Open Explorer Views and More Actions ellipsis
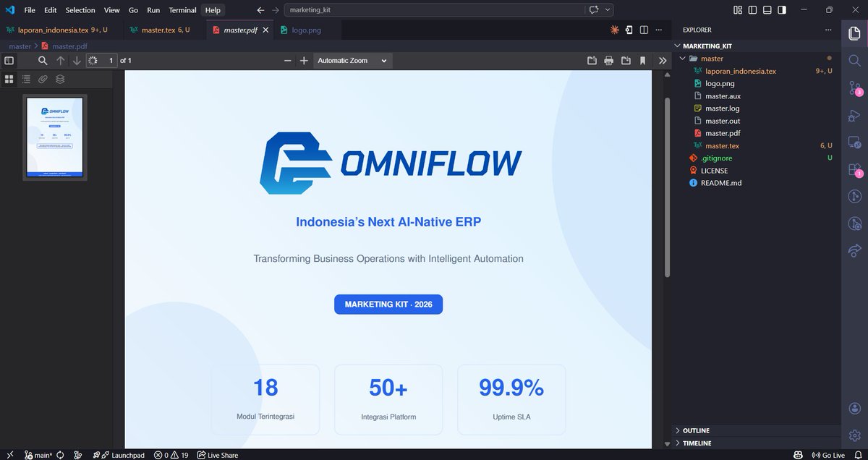This screenshot has width=868, height=460. [x=829, y=30]
